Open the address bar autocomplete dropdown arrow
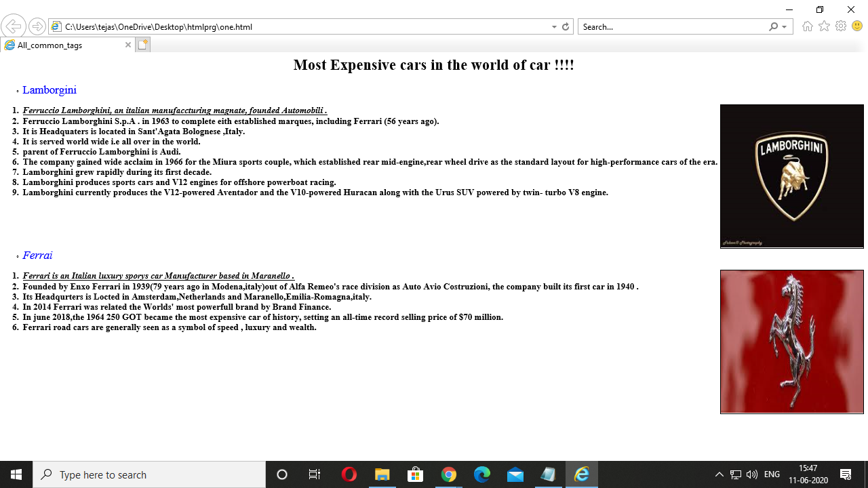 553,27
